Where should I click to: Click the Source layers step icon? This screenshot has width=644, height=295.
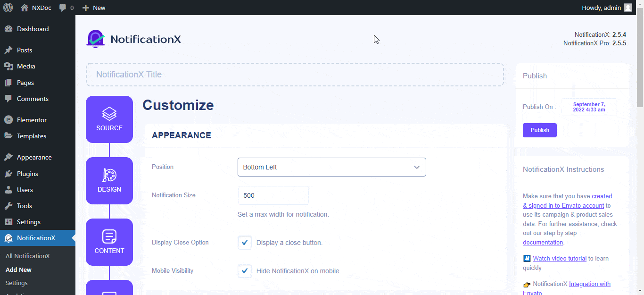click(x=109, y=114)
